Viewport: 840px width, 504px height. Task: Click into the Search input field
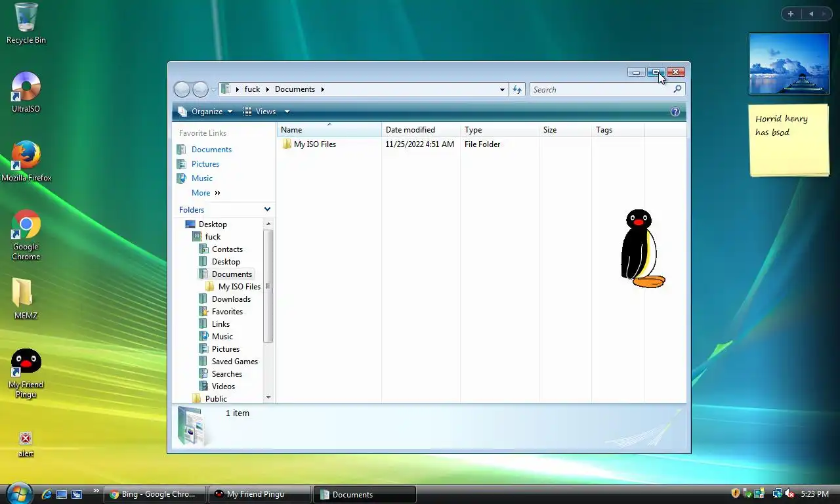(x=601, y=89)
